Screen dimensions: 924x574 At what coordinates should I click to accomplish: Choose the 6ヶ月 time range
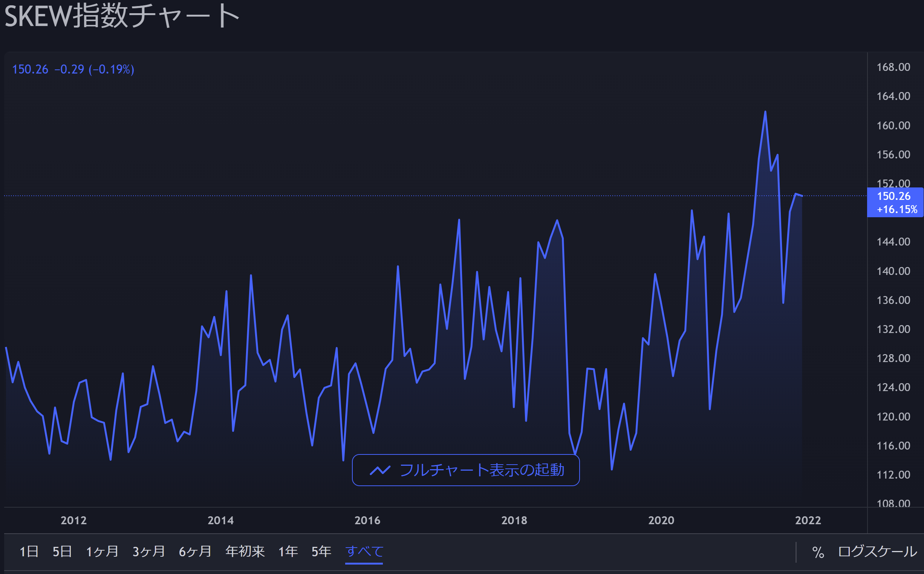click(x=195, y=551)
